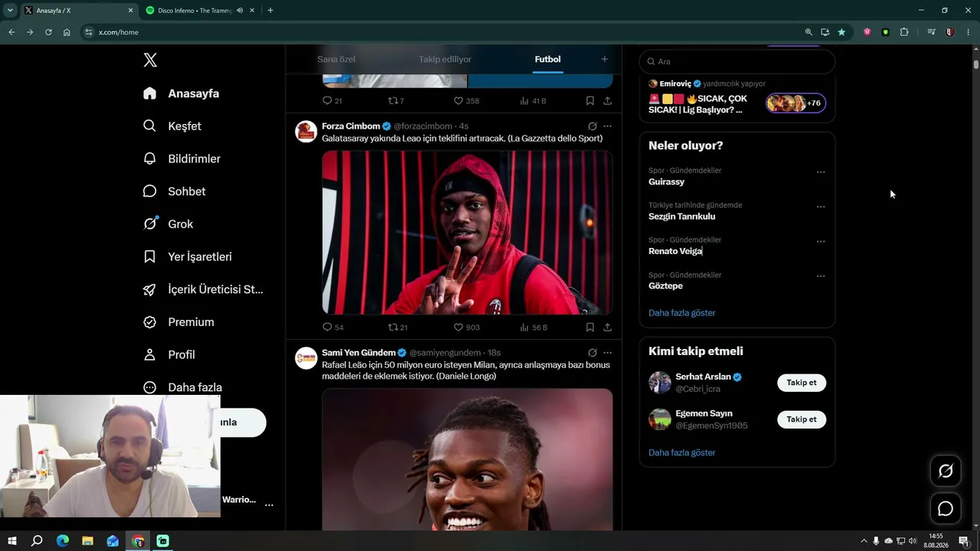This screenshot has height=551, width=980.
Task: Open İçerik Üreticisi rocket icon
Action: click(150, 289)
